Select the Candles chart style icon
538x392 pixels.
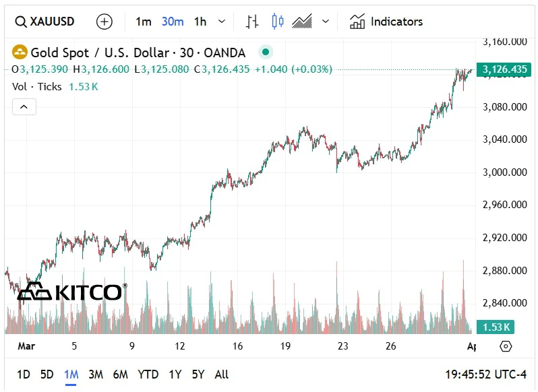(277, 22)
